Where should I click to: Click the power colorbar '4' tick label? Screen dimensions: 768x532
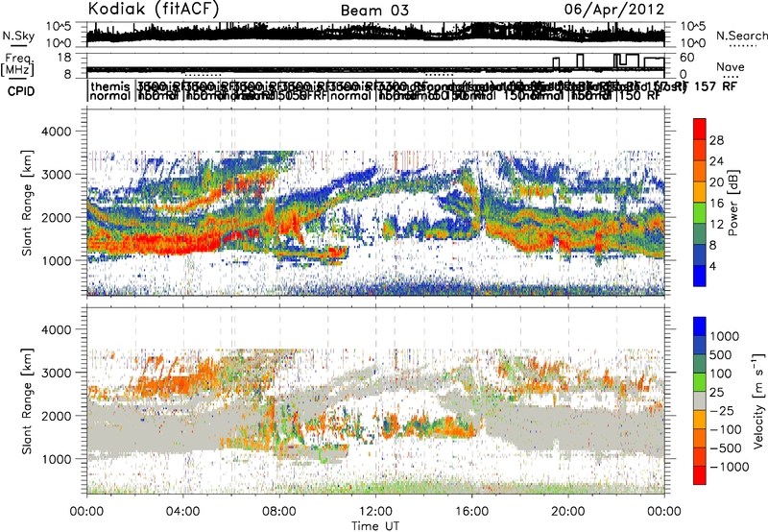coord(713,266)
